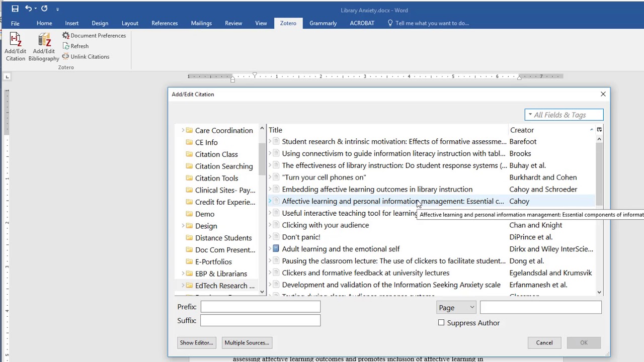The image size is (644, 362).
Task: Expand the Design collection
Action: click(x=183, y=226)
